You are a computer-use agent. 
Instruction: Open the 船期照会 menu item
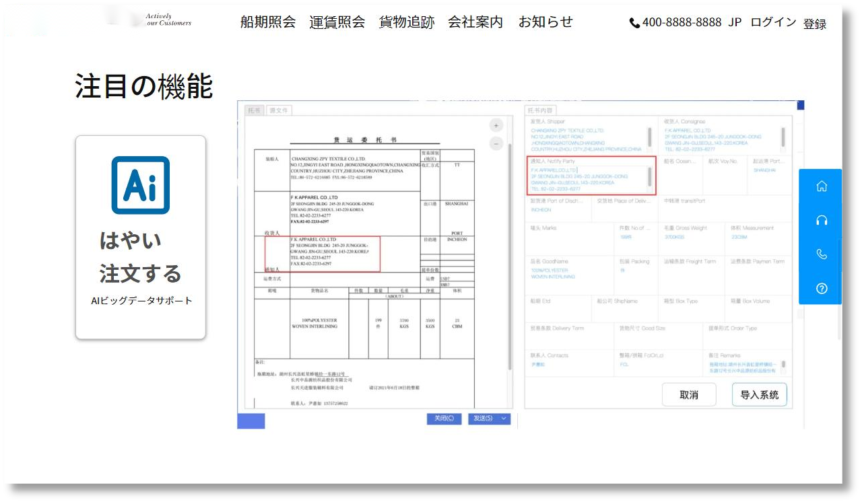(x=268, y=22)
